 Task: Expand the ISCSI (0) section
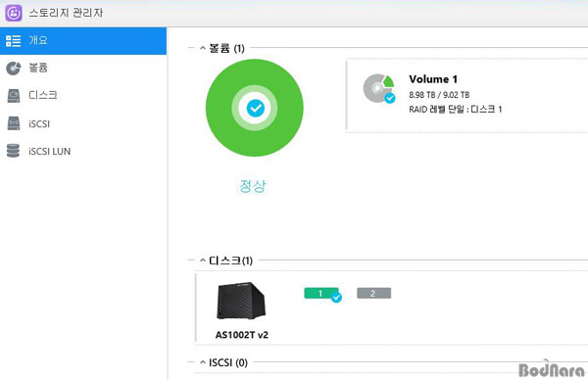203,362
